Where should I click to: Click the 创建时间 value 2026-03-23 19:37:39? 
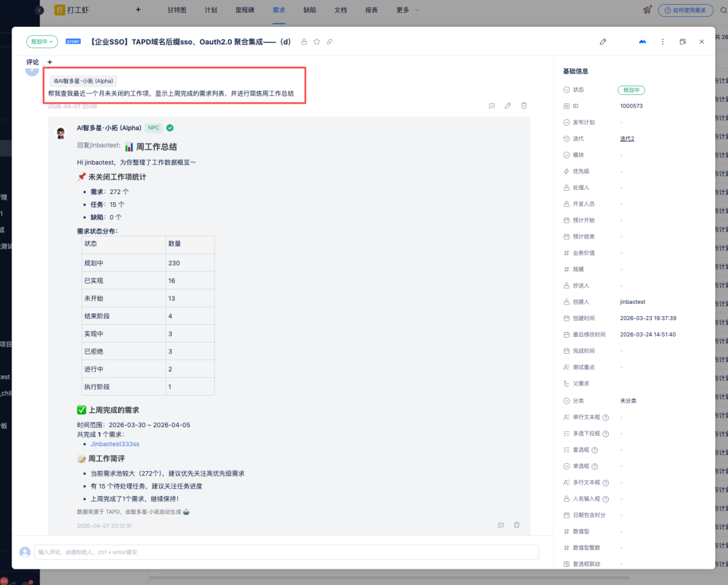648,319
